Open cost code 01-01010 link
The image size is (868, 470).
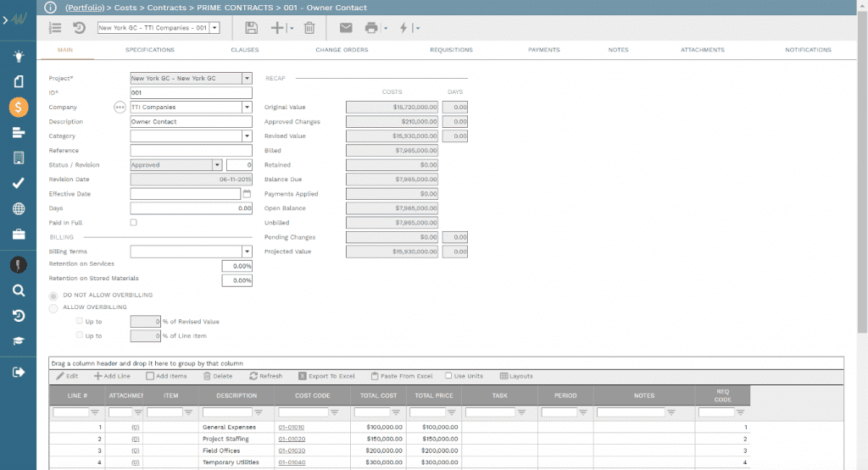pyautogui.click(x=292, y=428)
